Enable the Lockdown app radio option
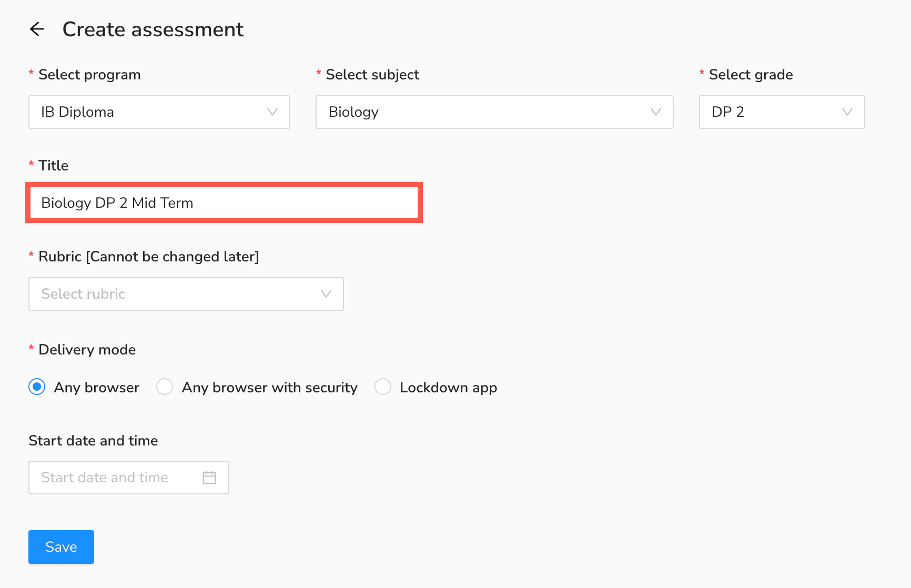Viewport: 911px width, 588px height. coord(382,387)
